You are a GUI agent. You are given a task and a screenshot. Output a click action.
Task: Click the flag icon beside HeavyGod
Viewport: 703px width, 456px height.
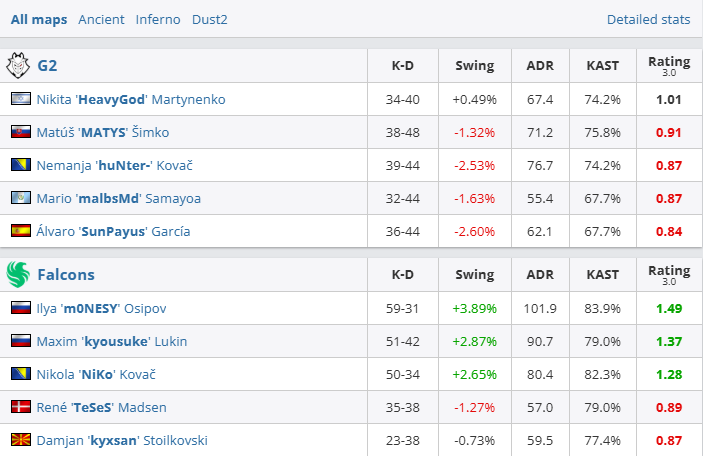click(x=20, y=99)
